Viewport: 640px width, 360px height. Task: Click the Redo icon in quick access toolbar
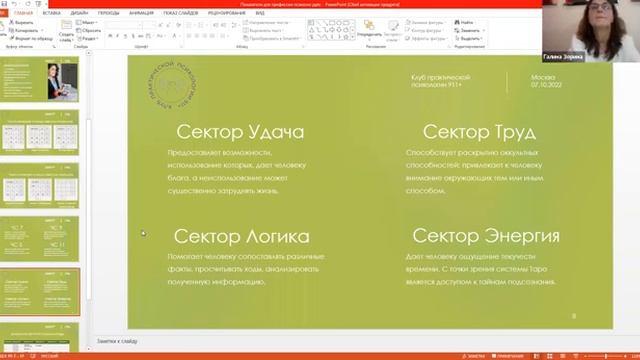click(28, 4)
